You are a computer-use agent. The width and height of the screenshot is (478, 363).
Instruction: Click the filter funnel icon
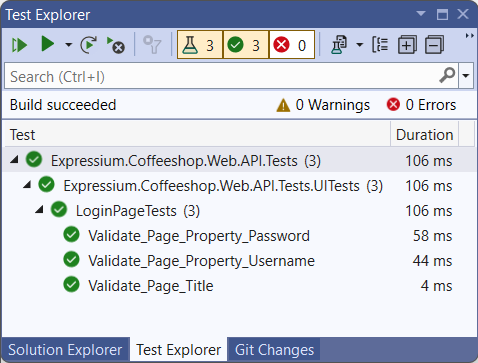click(152, 45)
